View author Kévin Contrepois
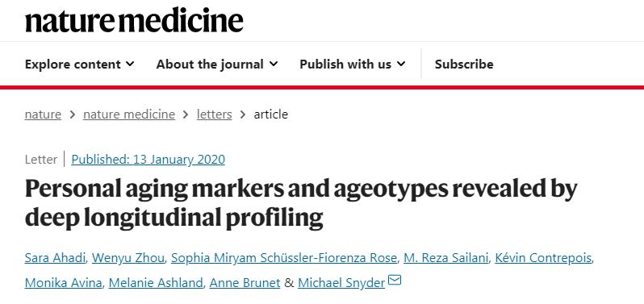 pyautogui.click(x=543, y=258)
